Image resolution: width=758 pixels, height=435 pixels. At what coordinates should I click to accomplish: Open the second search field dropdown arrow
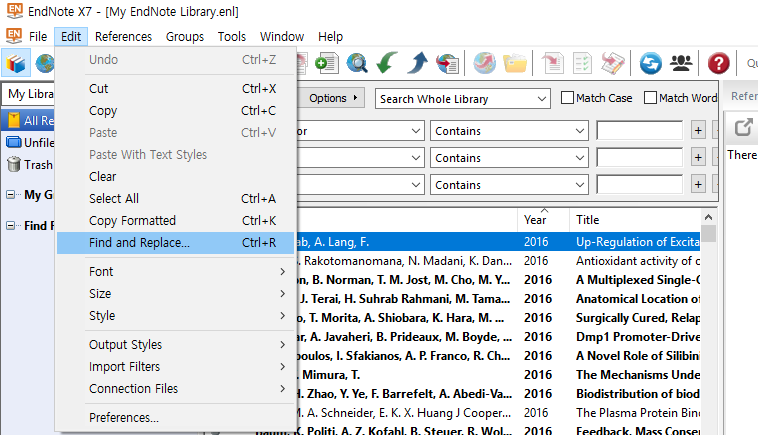415,158
